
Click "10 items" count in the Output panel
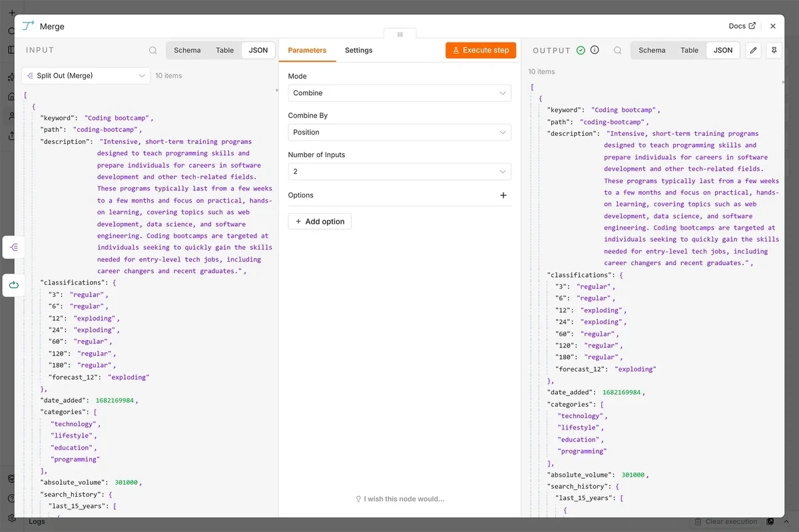[x=541, y=71]
